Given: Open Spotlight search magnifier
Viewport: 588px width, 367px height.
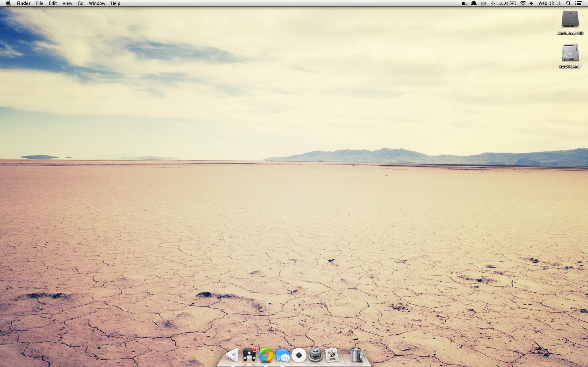Looking at the screenshot, I should coord(568,3).
